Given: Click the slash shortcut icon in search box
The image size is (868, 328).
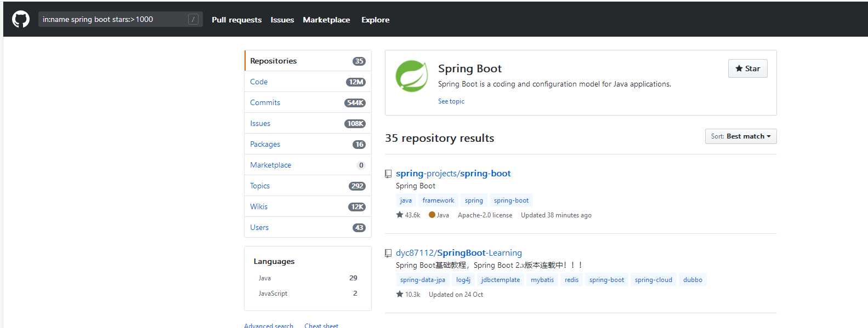Looking at the screenshot, I should [193, 19].
